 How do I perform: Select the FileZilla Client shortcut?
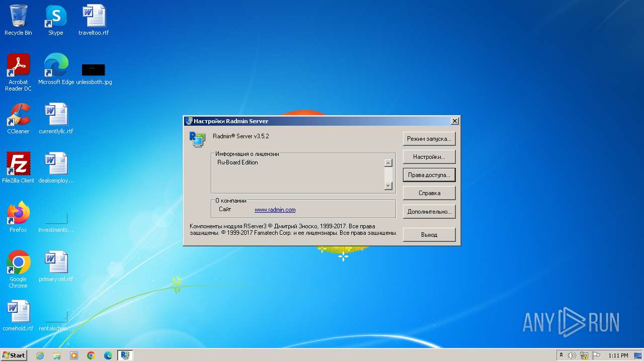pos(18,168)
